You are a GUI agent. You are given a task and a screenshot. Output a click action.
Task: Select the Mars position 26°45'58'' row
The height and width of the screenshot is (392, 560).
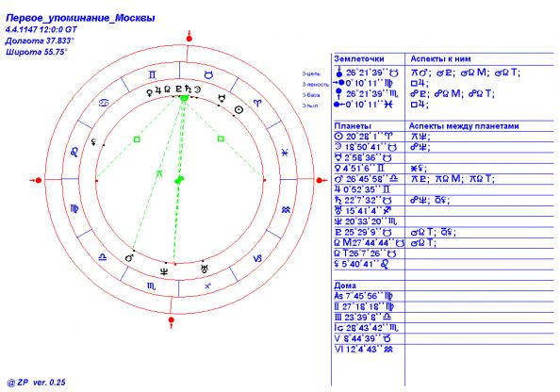(366, 179)
